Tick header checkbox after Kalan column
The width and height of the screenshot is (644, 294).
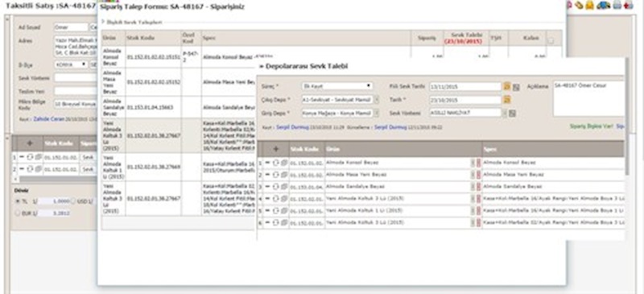pos(551,40)
